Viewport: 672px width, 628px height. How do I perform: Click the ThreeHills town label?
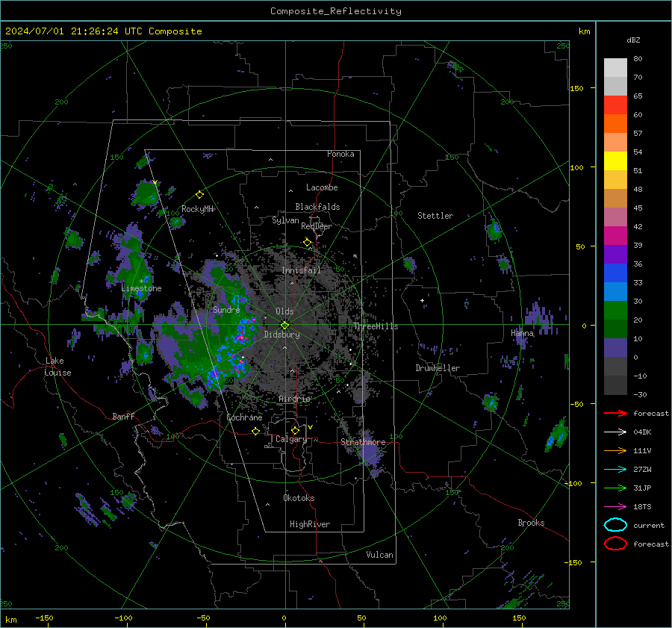[x=376, y=326]
